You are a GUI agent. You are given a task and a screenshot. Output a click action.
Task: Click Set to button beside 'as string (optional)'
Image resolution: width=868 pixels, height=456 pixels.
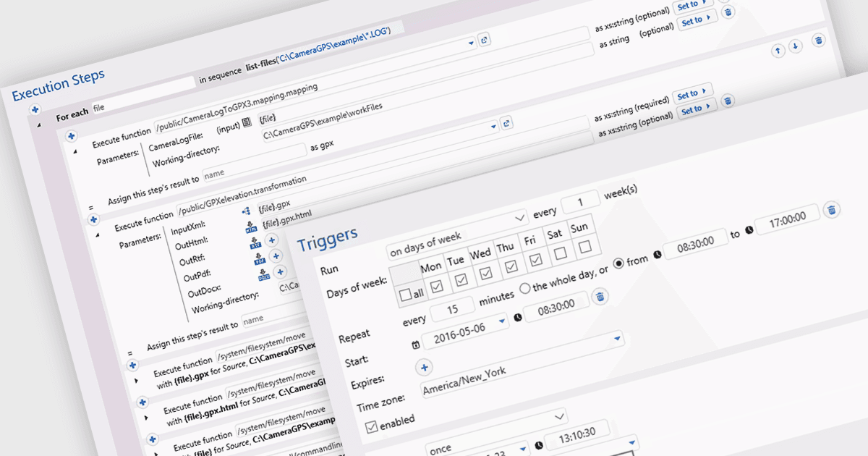click(696, 20)
